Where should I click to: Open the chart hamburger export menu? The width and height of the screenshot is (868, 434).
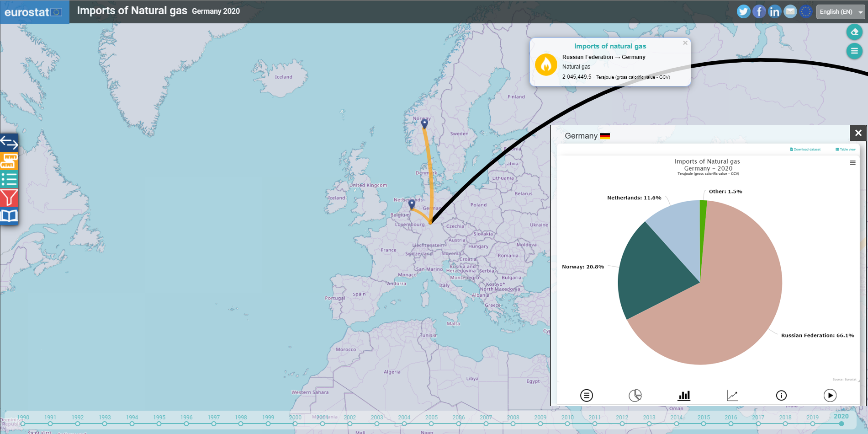[852, 163]
